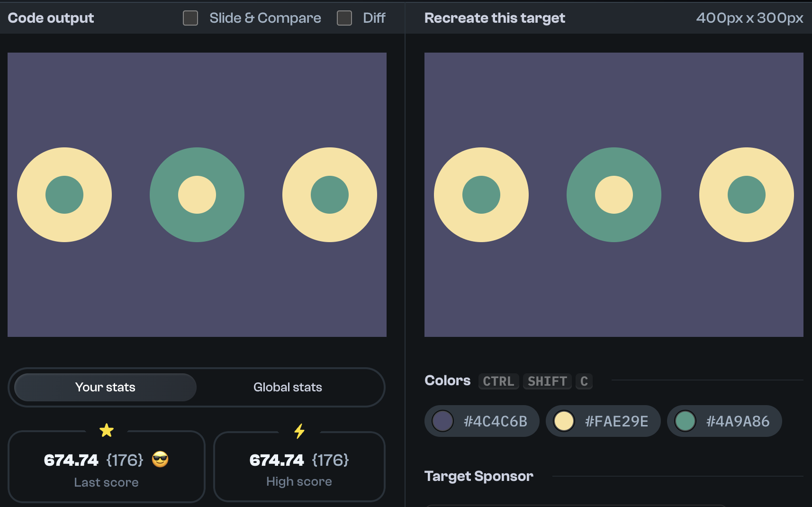Viewport: 812px width, 507px height.
Task: Copy color #4A9A86 swatch
Action: 724,421
